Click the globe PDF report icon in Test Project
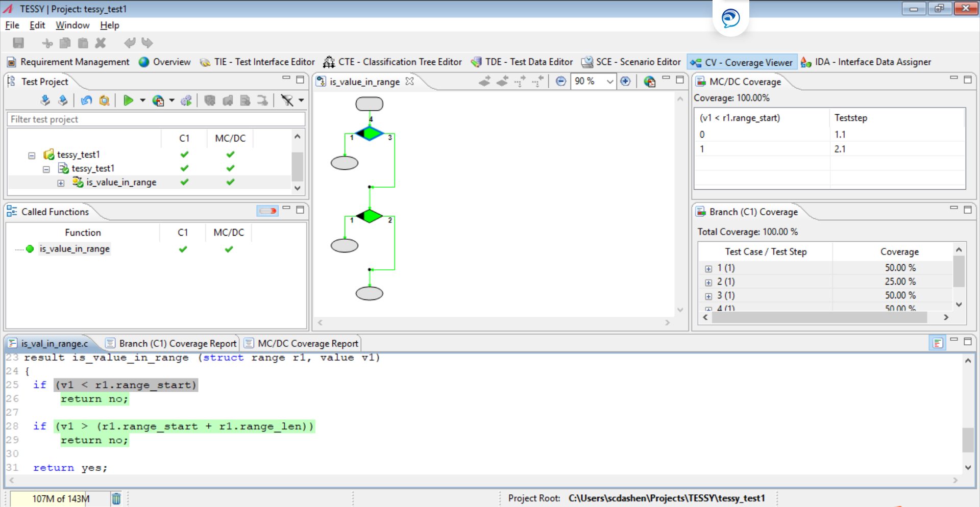The image size is (980, 507). pyautogui.click(x=158, y=100)
